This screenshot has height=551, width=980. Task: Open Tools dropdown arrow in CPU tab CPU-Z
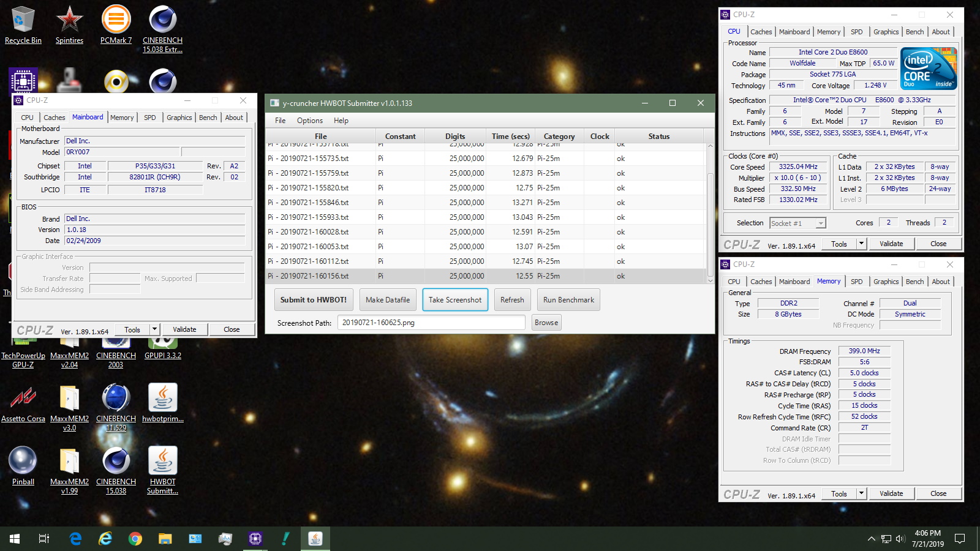coord(861,244)
